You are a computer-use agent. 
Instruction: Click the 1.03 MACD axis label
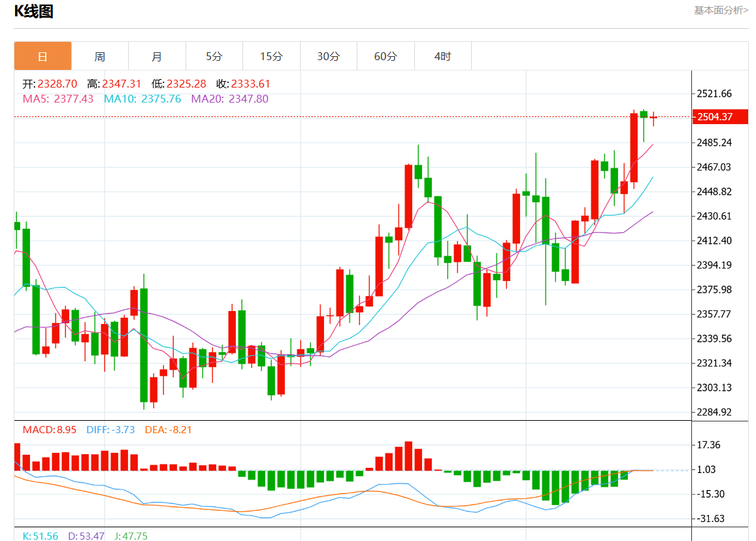tap(706, 470)
